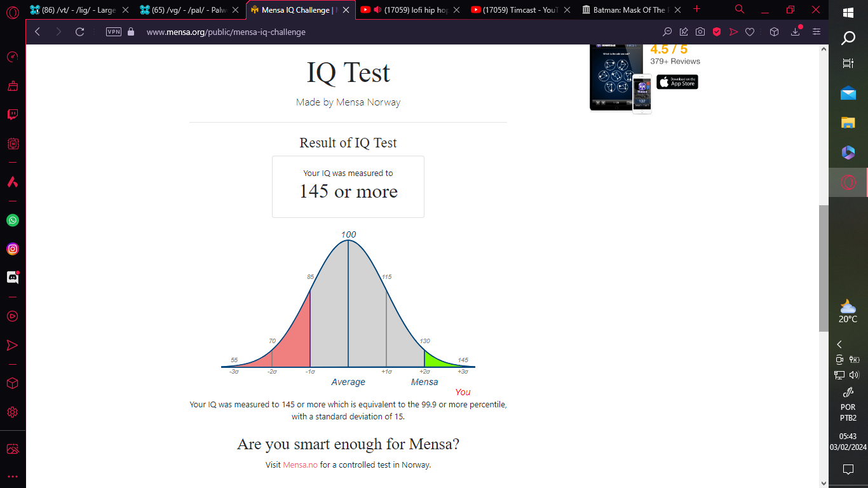This screenshot has height=488, width=868.
Task: Open My Flow in the sidebar
Action: (x=12, y=345)
